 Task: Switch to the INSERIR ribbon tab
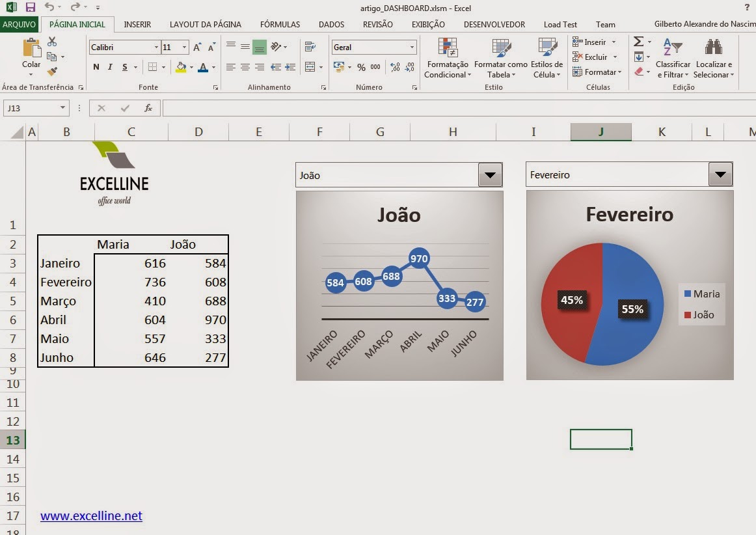point(137,24)
